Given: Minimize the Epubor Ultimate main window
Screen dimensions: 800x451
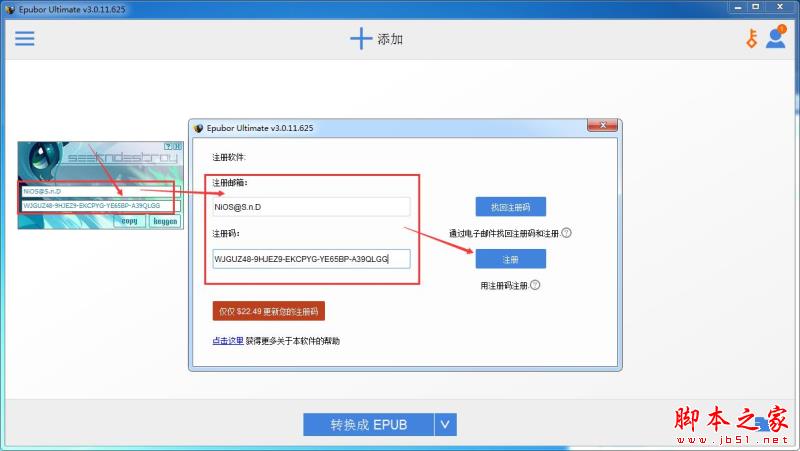Looking at the screenshot, I should (738, 7).
